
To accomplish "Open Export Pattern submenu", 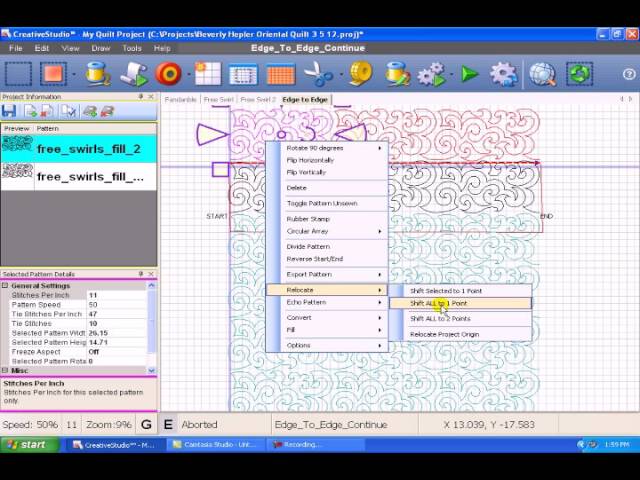I will point(327,274).
